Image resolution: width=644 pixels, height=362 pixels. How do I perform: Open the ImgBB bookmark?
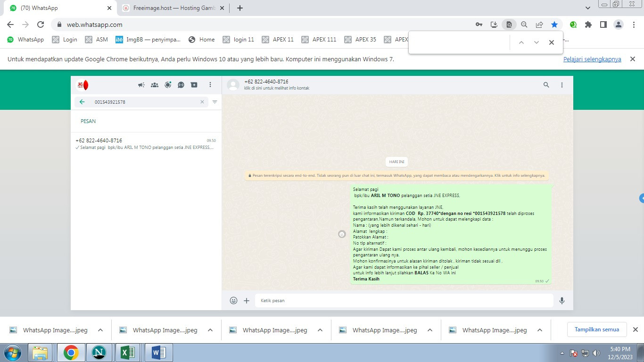click(x=148, y=40)
